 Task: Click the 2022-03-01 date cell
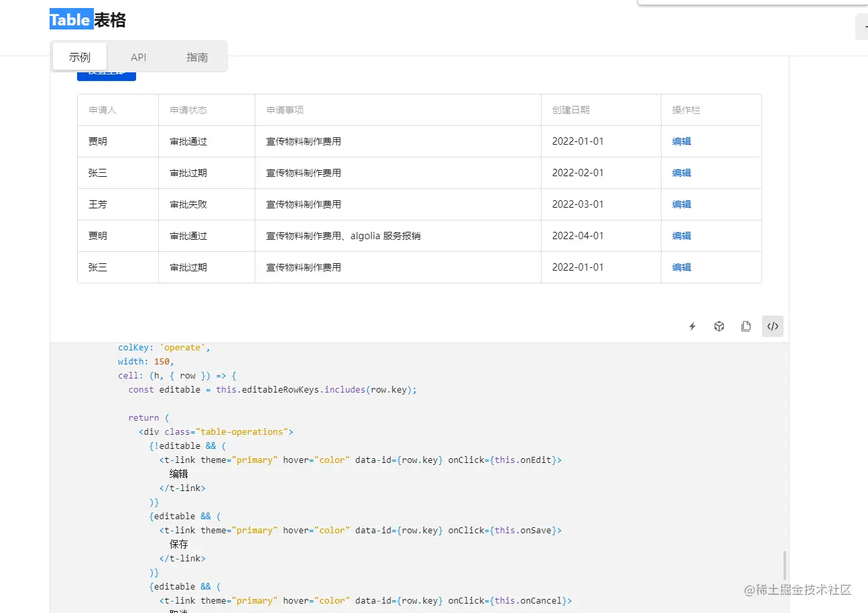point(601,204)
